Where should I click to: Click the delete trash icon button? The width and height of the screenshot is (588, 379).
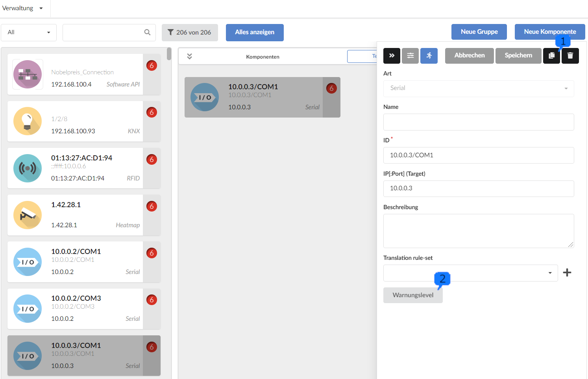pos(570,56)
